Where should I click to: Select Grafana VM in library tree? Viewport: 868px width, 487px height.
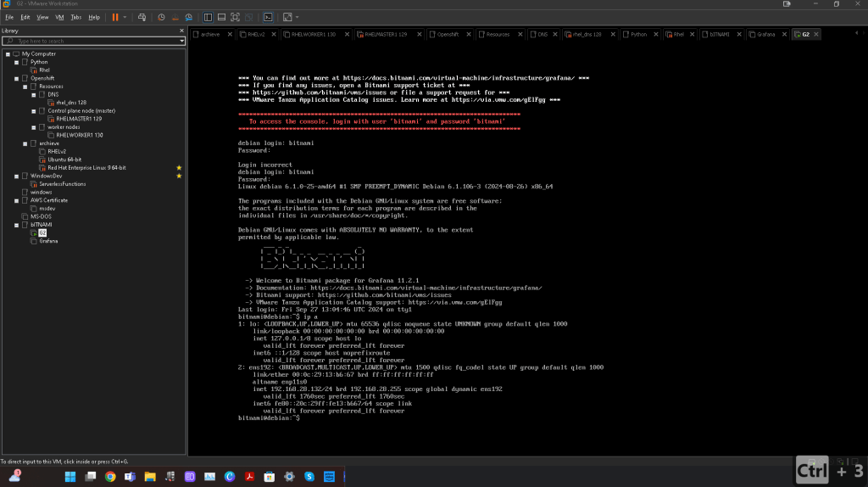click(48, 241)
